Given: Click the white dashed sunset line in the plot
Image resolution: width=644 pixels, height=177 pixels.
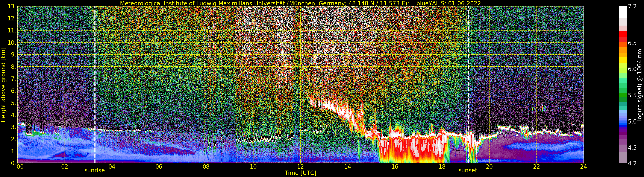Looking at the screenshot, I should 468,85.
